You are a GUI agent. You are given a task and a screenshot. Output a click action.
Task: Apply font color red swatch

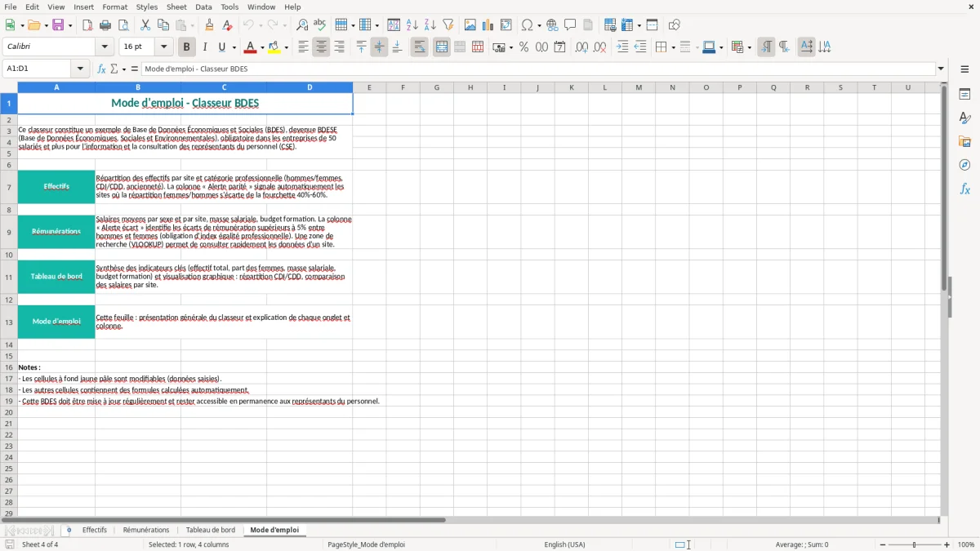pos(249,47)
